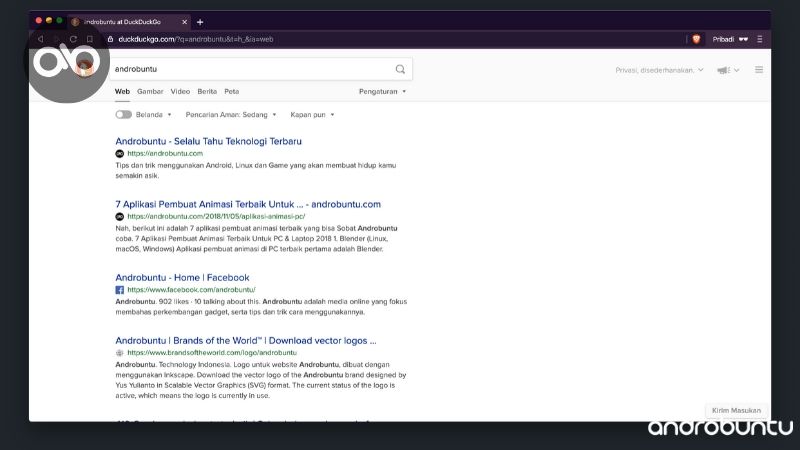Screen dimensions: 800x450
Task: Click the bookmark icon in toolbar
Action: point(90,39)
